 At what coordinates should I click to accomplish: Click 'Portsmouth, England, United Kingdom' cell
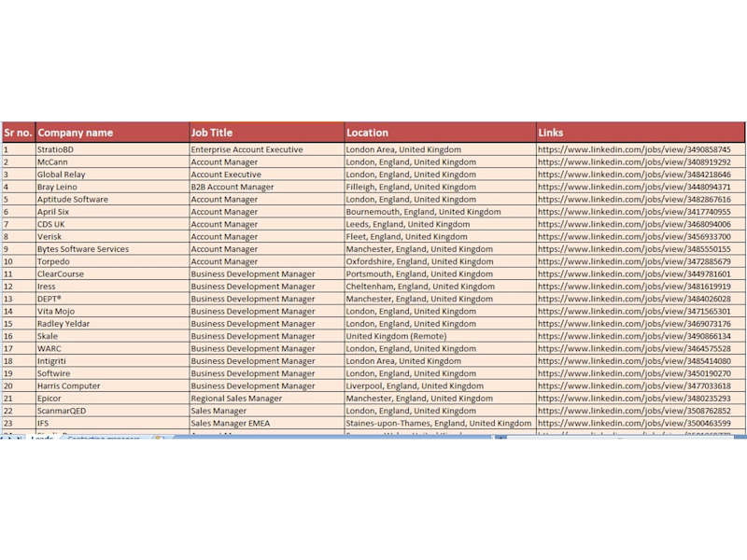click(440, 273)
